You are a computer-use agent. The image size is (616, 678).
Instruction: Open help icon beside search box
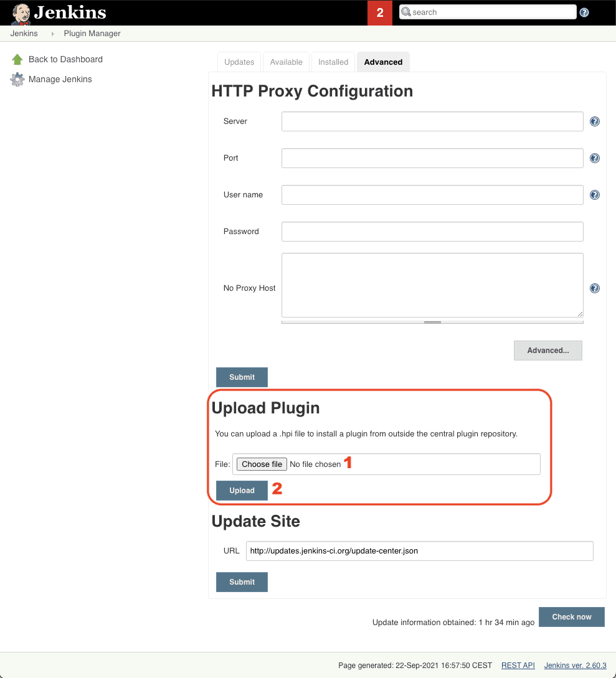(584, 12)
